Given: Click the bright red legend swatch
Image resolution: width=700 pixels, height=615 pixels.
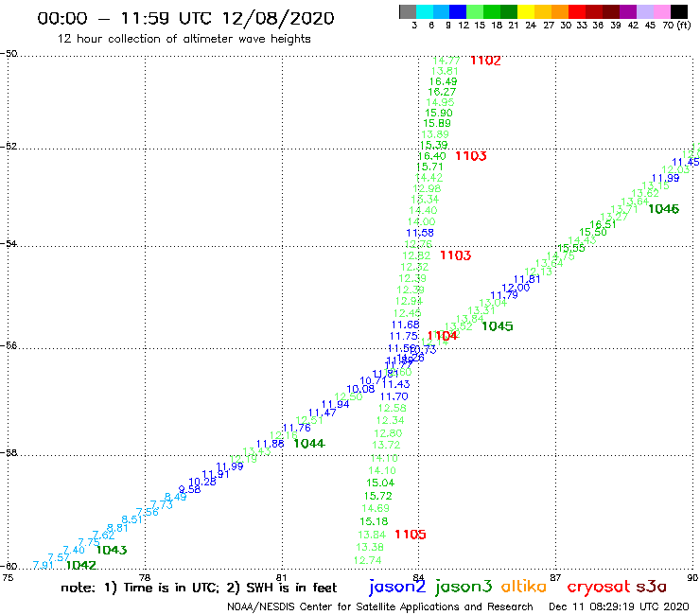Looking at the screenshot, I should coord(577,11).
